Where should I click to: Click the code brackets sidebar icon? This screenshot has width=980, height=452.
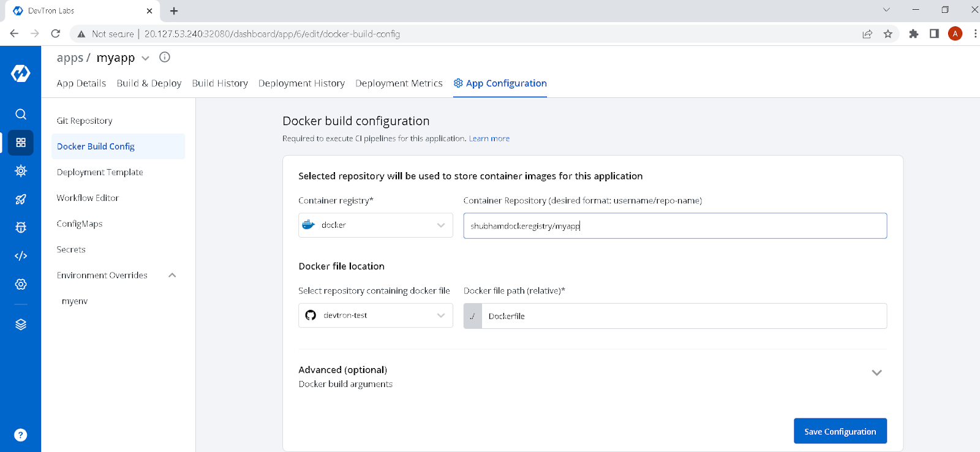coord(21,256)
